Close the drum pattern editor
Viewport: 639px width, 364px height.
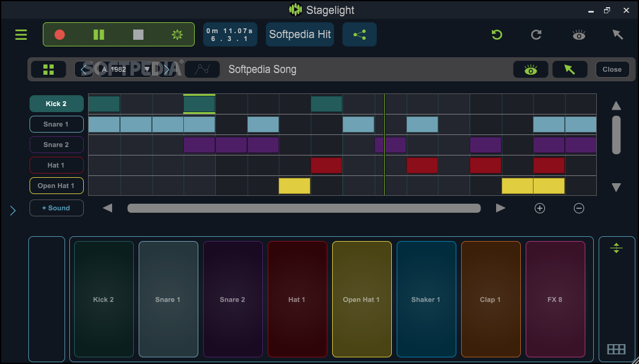(x=612, y=69)
